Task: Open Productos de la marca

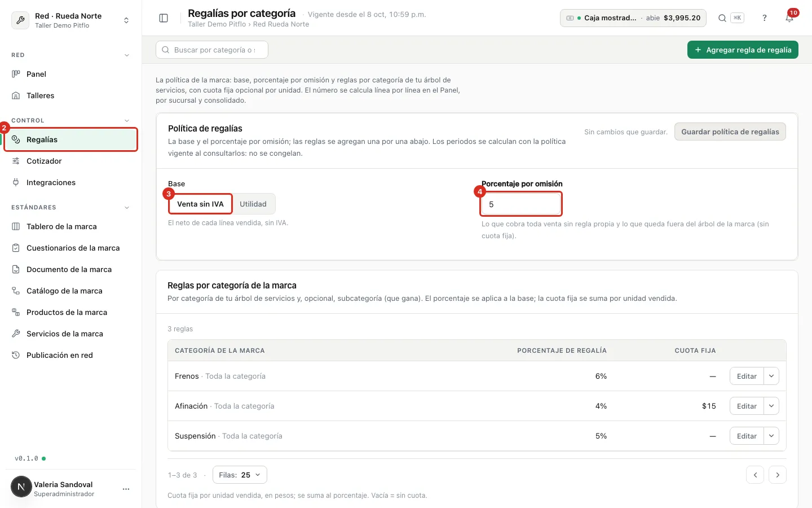Action: coord(71,312)
